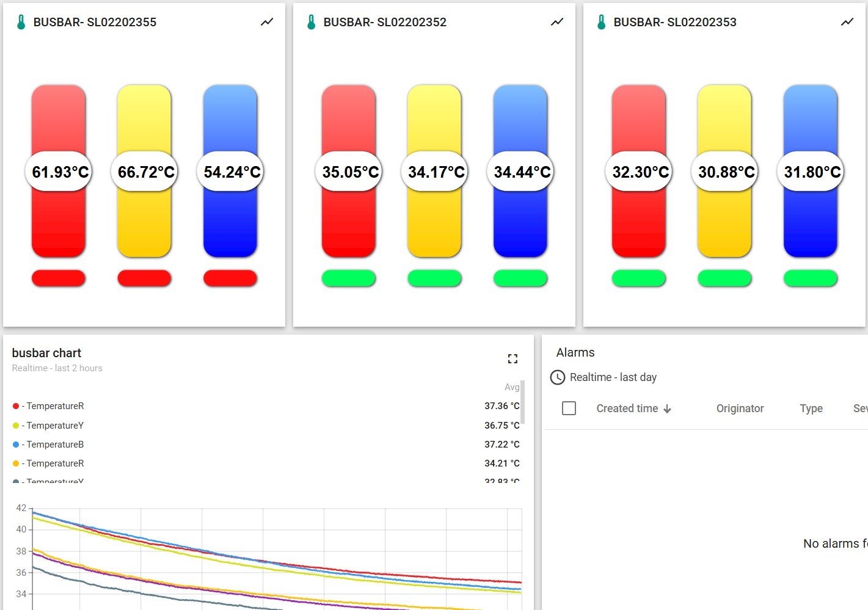Open trend chart icon for BUSBAR- SL02202353

(847, 22)
